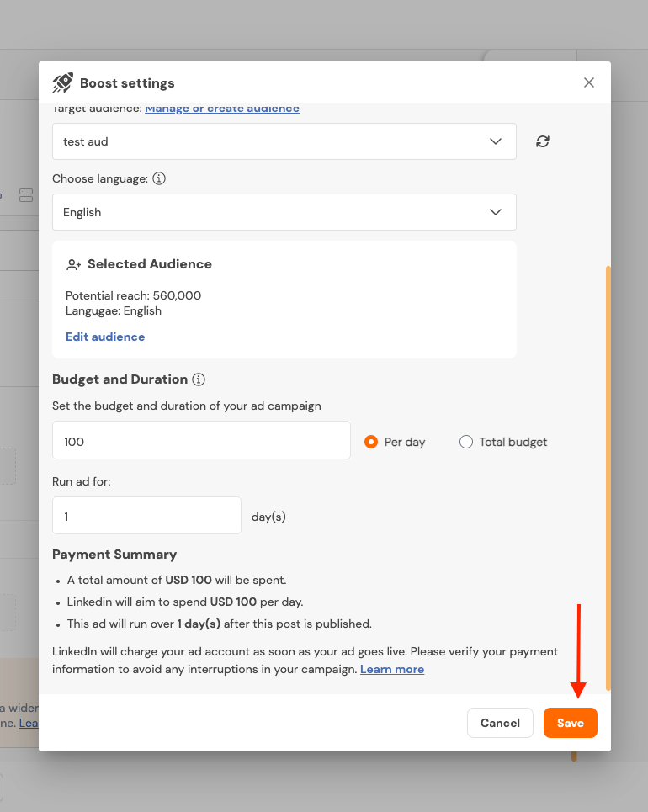Expand the 'test aud' audience dropdown
The height and width of the screenshot is (812, 648).
click(x=284, y=141)
